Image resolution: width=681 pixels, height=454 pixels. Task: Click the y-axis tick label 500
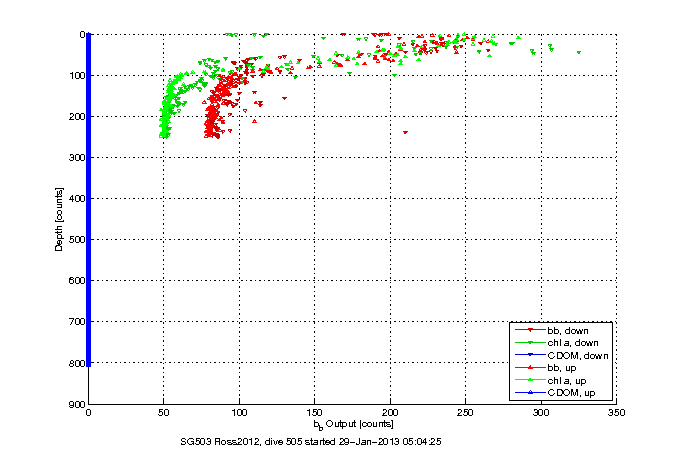77,239
